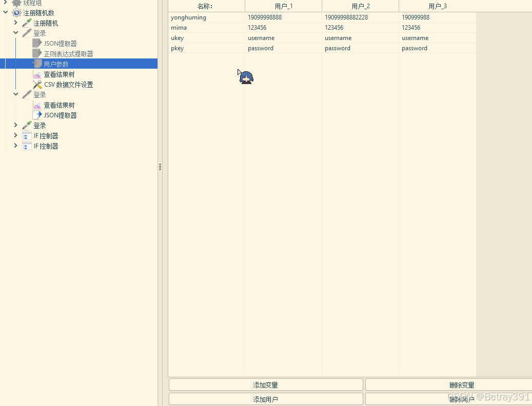The width and height of the screenshot is (532, 406).
Task: Select the pkey variable name cell
Action: (206, 48)
